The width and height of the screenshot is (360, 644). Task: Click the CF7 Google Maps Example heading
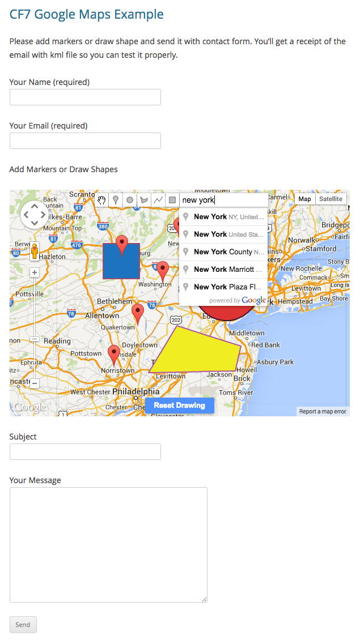tap(86, 14)
